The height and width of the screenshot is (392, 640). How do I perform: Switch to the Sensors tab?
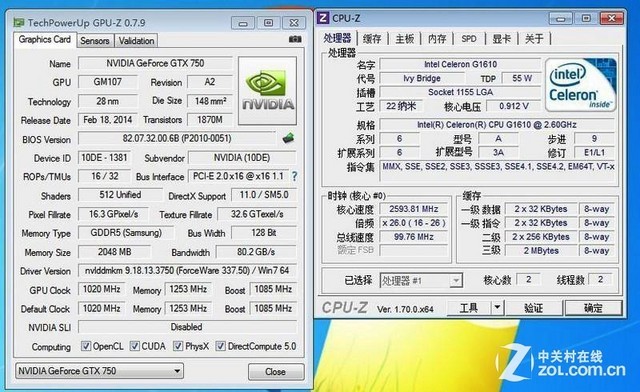(x=95, y=41)
